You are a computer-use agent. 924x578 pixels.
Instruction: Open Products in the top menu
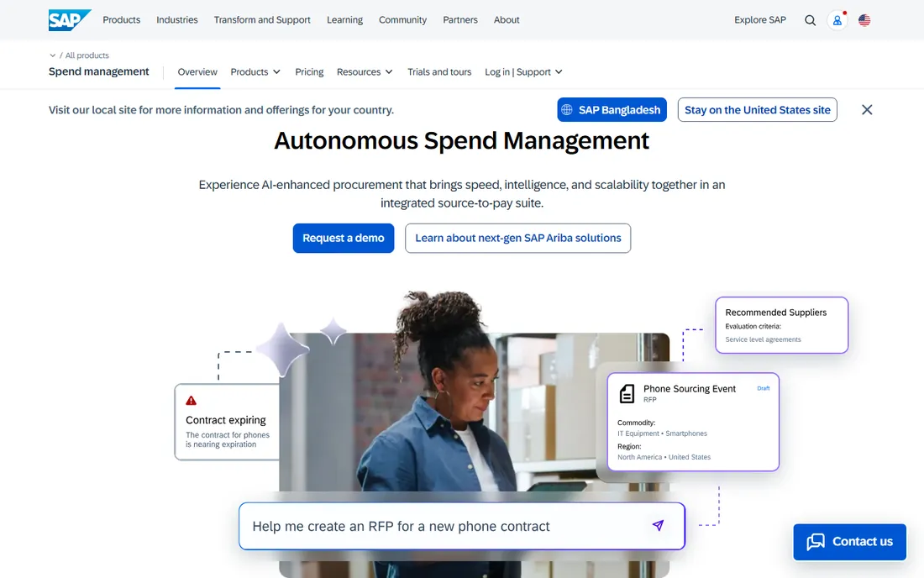122,20
